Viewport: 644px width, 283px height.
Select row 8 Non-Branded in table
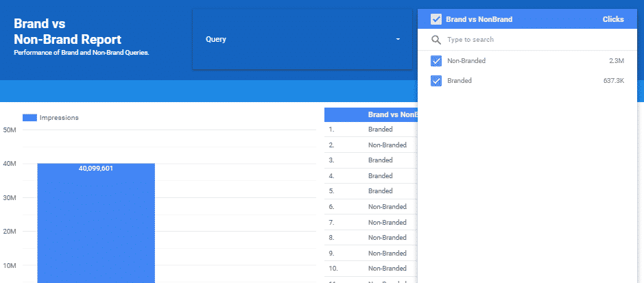(x=371, y=238)
